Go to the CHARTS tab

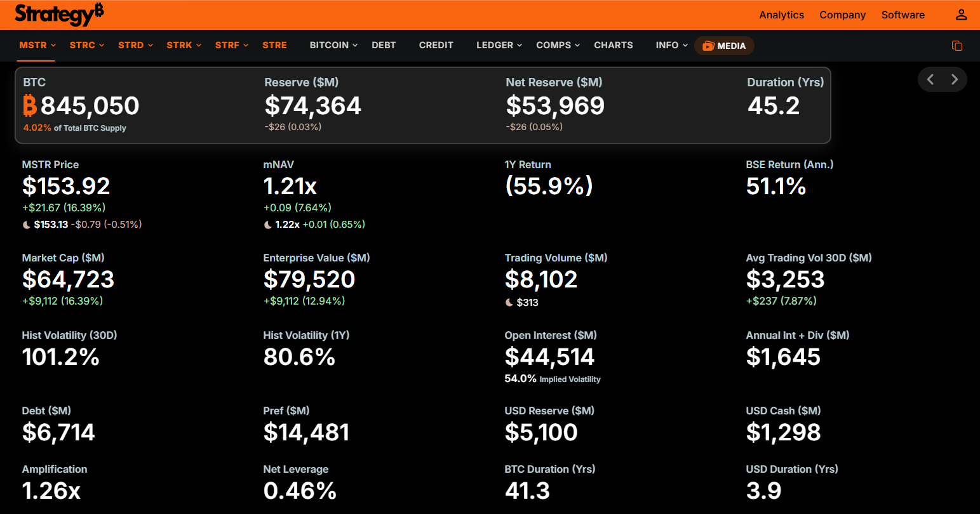point(614,45)
